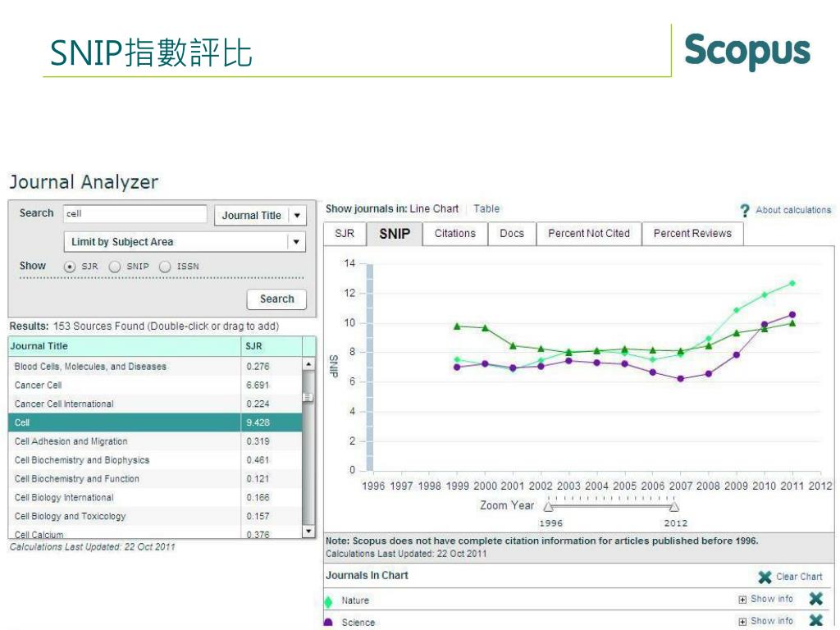Viewport: 840px width, 630px height.
Task: Click the left Zoom Year slider handle at 1996
Action: 548,506
